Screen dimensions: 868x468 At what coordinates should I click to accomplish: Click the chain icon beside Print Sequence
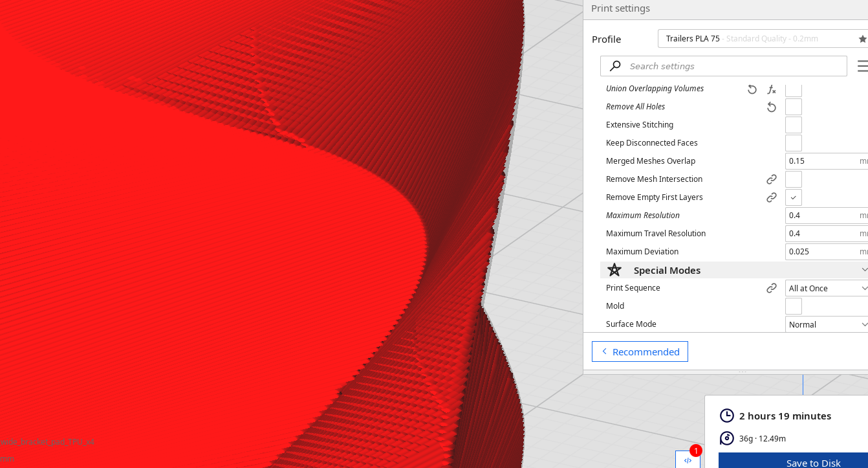[772, 287]
